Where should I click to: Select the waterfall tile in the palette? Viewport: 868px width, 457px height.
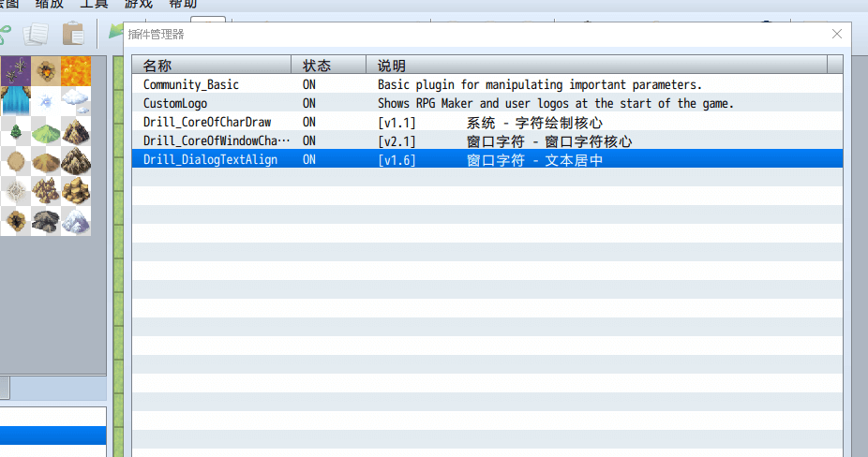pyautogui.click(x=15, y=100)
